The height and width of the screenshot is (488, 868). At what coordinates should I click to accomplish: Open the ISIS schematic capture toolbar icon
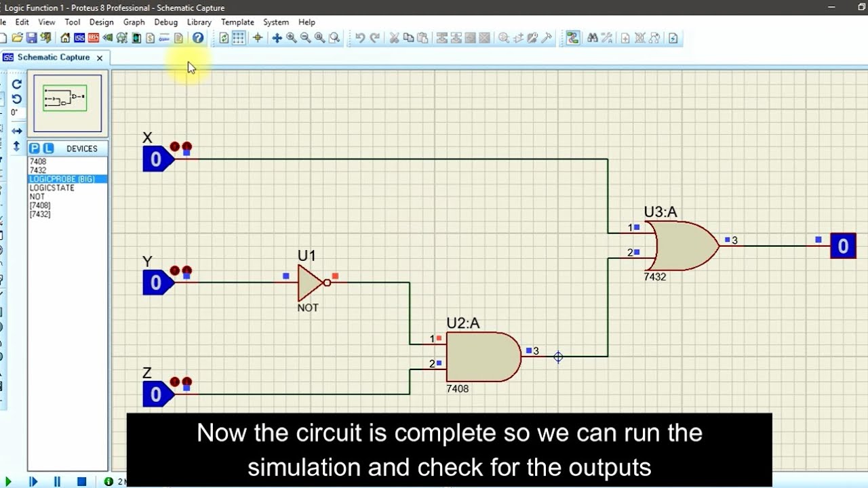pos(79,38)
